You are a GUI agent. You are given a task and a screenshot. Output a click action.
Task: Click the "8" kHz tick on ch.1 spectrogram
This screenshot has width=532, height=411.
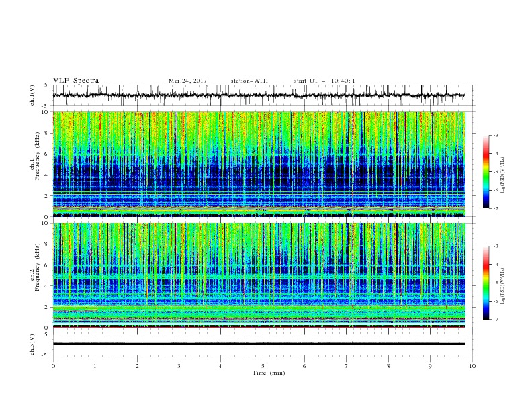pos(46,133)
